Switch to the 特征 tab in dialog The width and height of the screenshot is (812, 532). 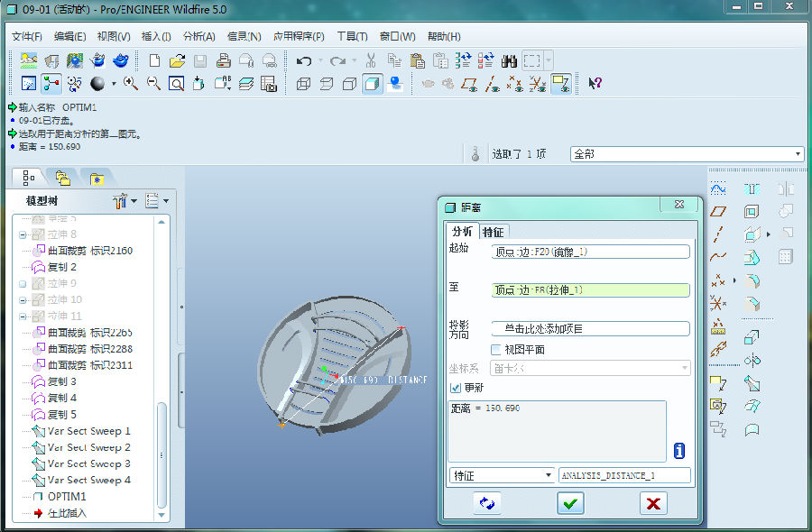click(x=493, y=232)
